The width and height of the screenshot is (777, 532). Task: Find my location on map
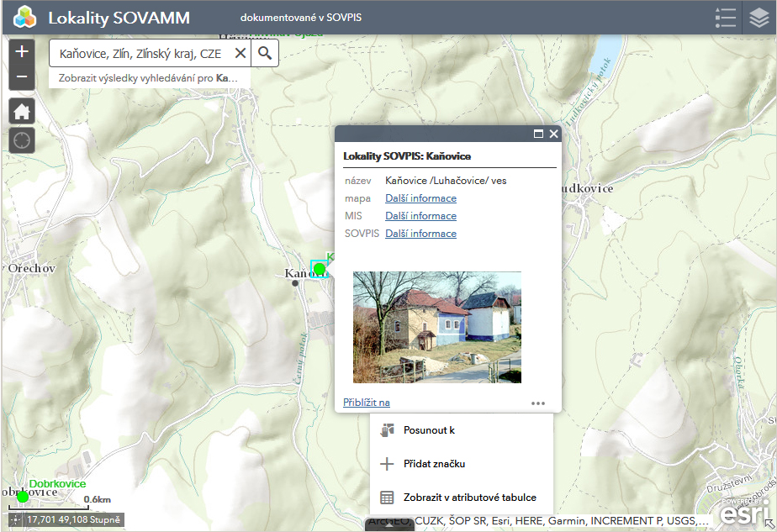pos(22,140)
